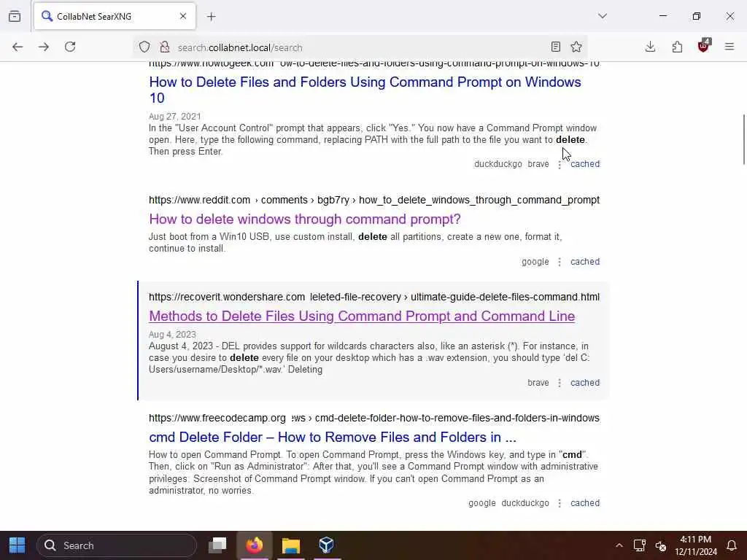Open network display tray icon
747x560 pixels.
coord(639,545)
